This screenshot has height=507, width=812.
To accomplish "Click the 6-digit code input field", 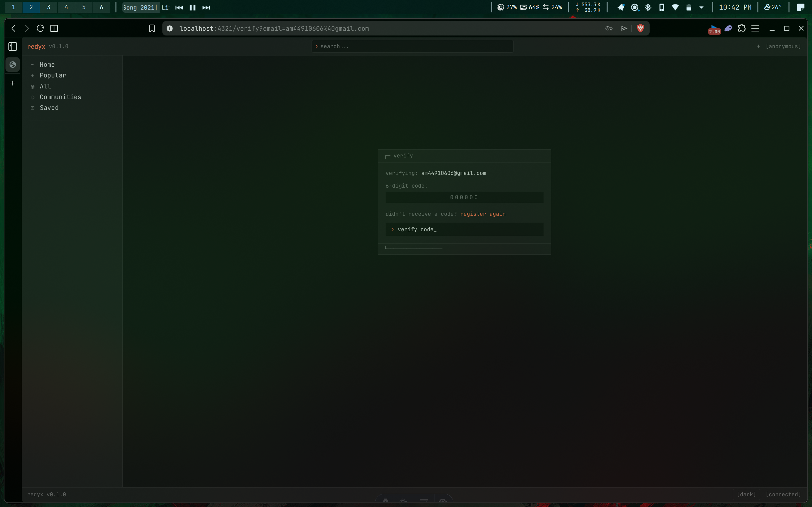I will [x=464, y=197].
